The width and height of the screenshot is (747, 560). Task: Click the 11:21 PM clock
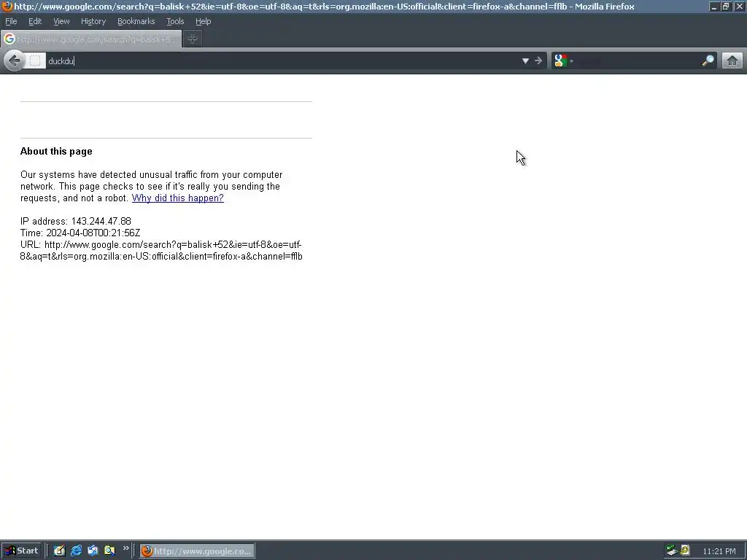[719, 551]
